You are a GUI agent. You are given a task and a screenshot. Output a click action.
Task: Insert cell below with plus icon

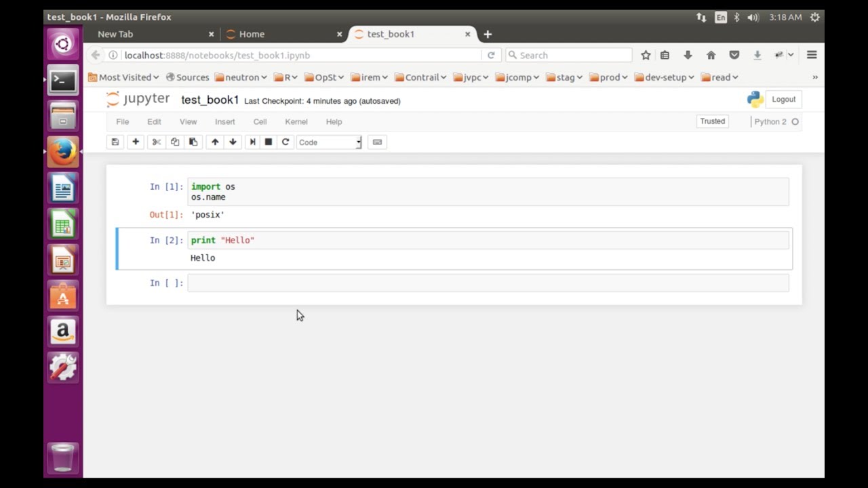(136, 142)
